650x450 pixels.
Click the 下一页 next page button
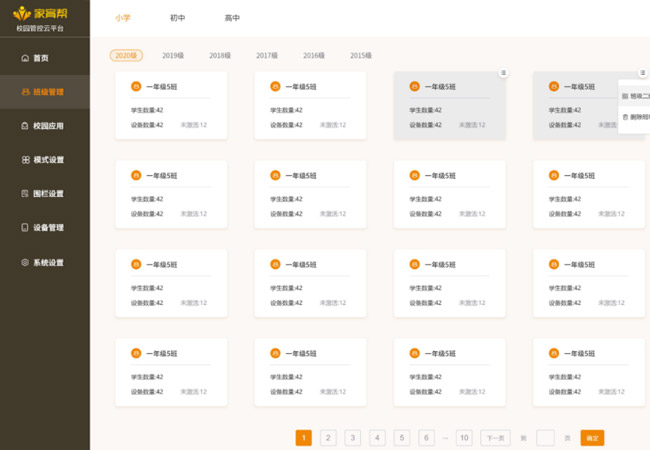pos(495,438)
